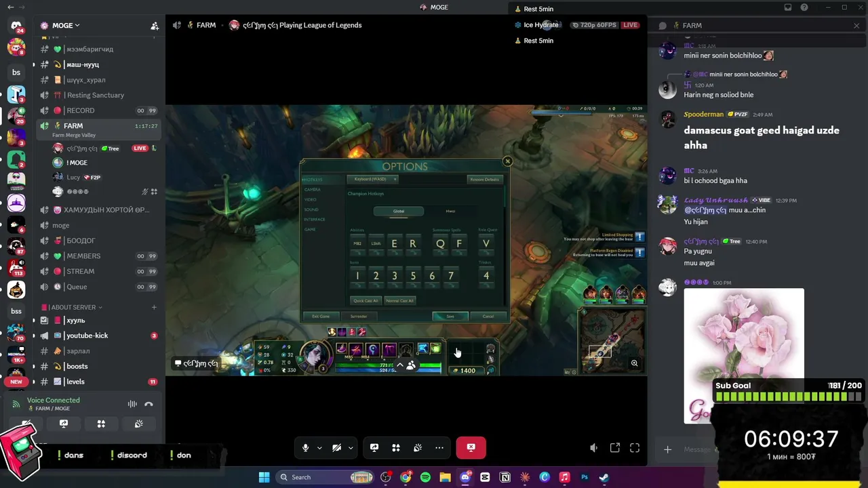The height and width of the screenshot is (488, 868).
Task: Open Photoshop from the taskbar
Action: [585, 477]
